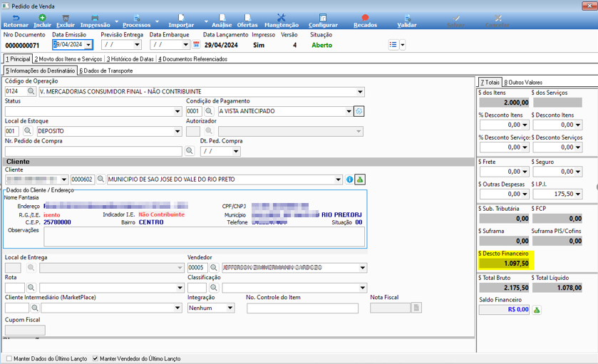598x364 pixels.
Task: Click the Nro Documento value 0000000071
Action: coord(22,46)
